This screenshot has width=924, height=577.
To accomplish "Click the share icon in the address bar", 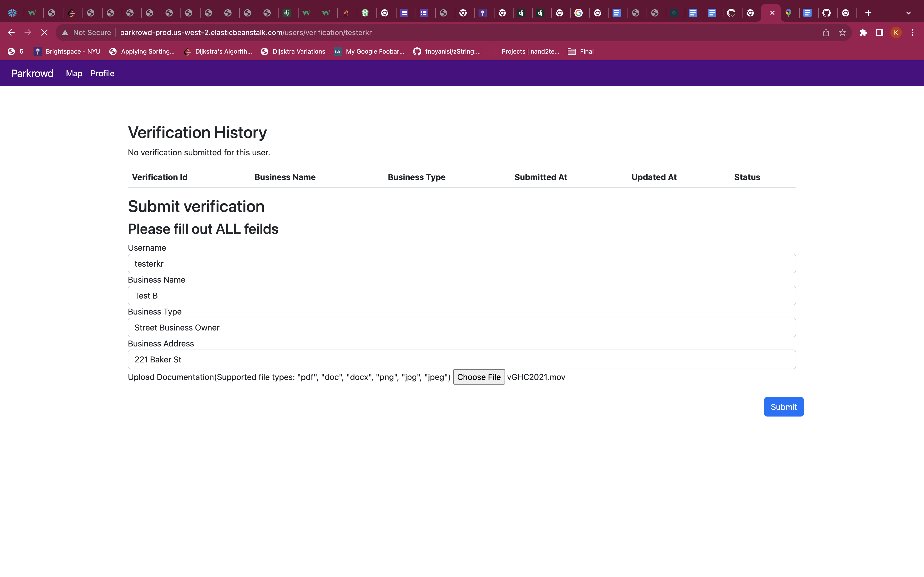I will (826, 32).
